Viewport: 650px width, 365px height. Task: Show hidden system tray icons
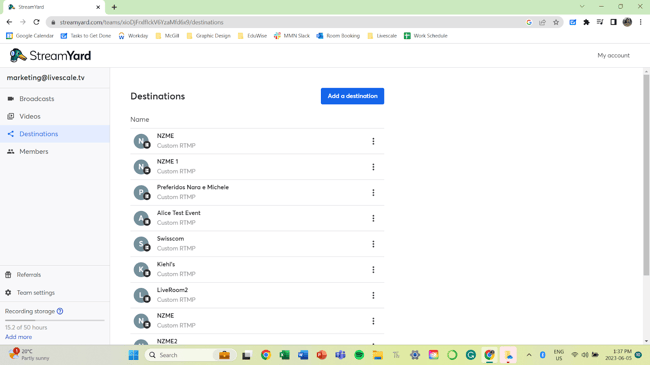529,355
